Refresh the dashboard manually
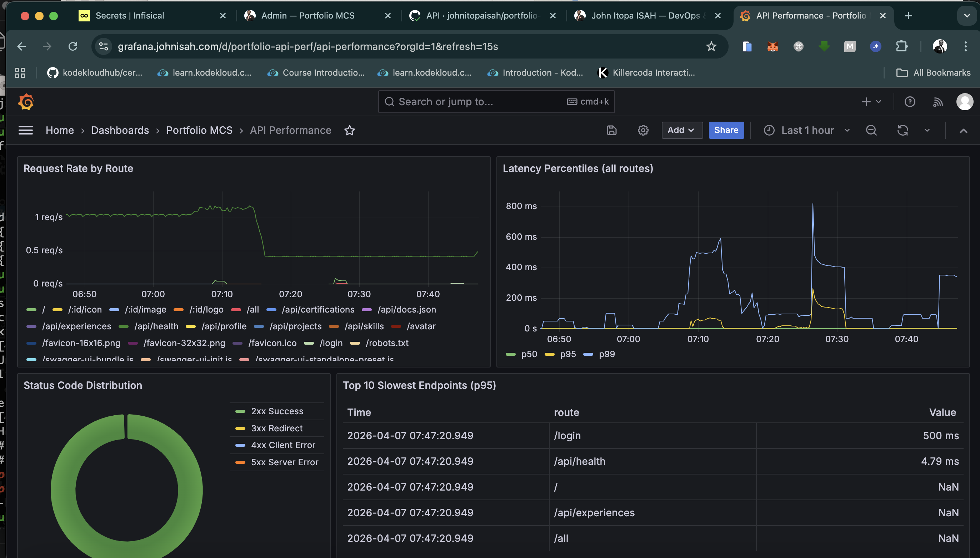The width and height of the screenshot is (980, 558). tap(902, 130)
